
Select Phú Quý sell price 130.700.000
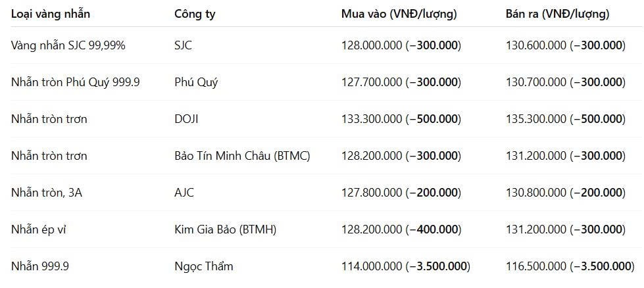[x=536, y=82]
